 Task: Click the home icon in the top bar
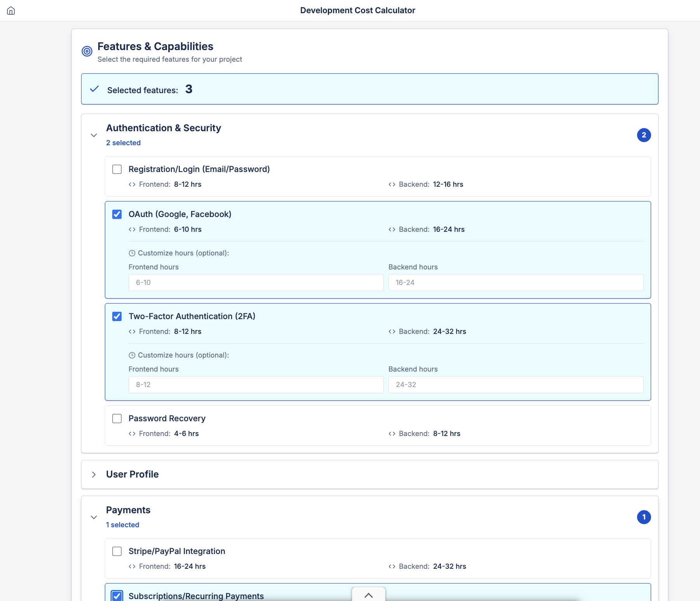11,10
